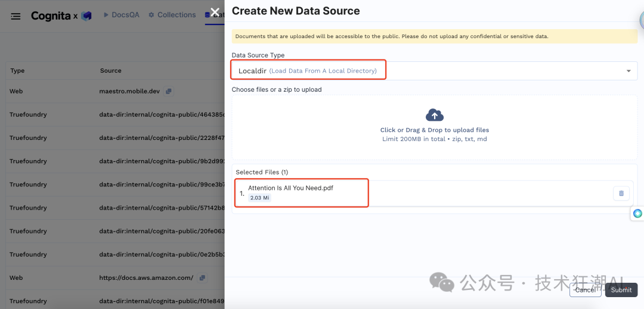The height and width of the screenshot is (309, 644).
Task: Click the cloud upload icon
Action: pos(435,115)
